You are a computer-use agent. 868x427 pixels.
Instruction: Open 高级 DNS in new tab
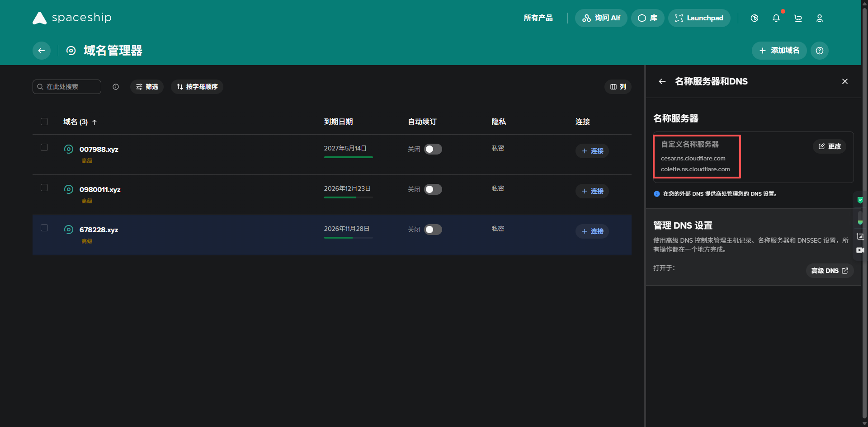830,271
